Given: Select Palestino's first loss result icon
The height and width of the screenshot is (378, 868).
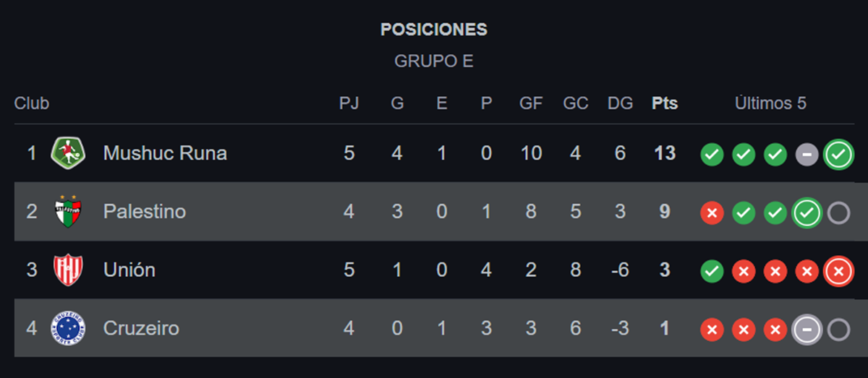Looking at the screenshot, I should click(x=712, y=212).
